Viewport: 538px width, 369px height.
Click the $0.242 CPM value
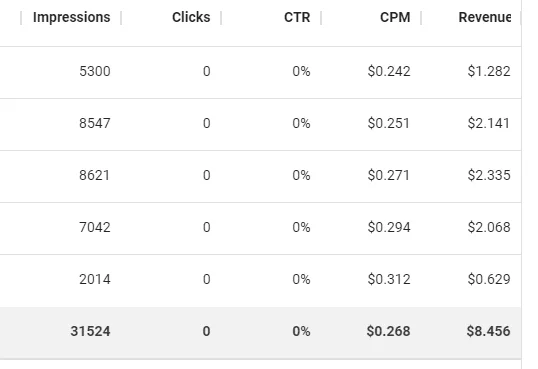pyautogui.click(x=389, y=71)
